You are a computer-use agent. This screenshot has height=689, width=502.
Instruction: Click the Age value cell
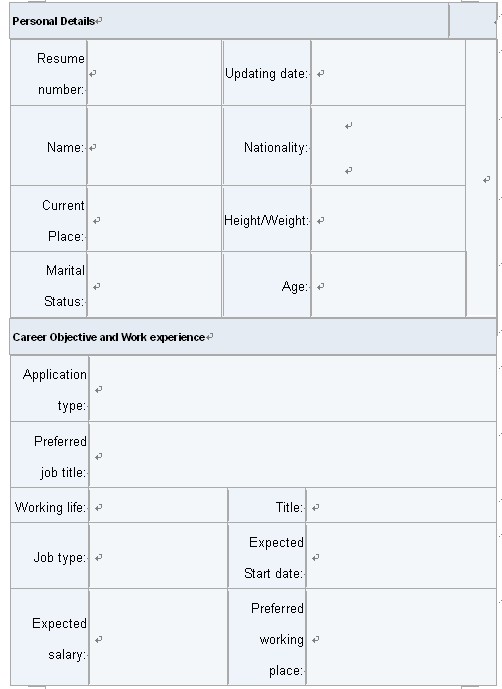pos(388,284)
